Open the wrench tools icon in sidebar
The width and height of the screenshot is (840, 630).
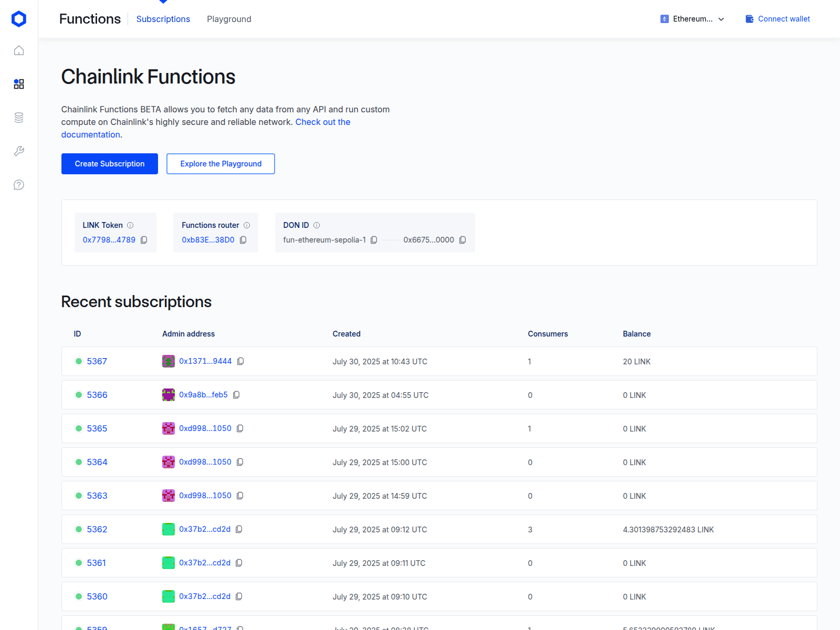pos(19,151)
